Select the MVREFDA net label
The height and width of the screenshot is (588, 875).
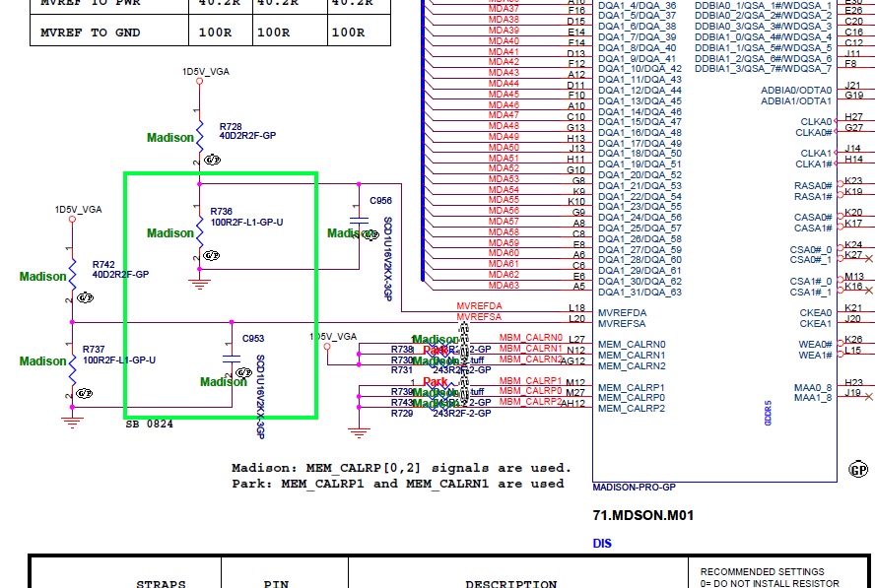click(480, 307)
